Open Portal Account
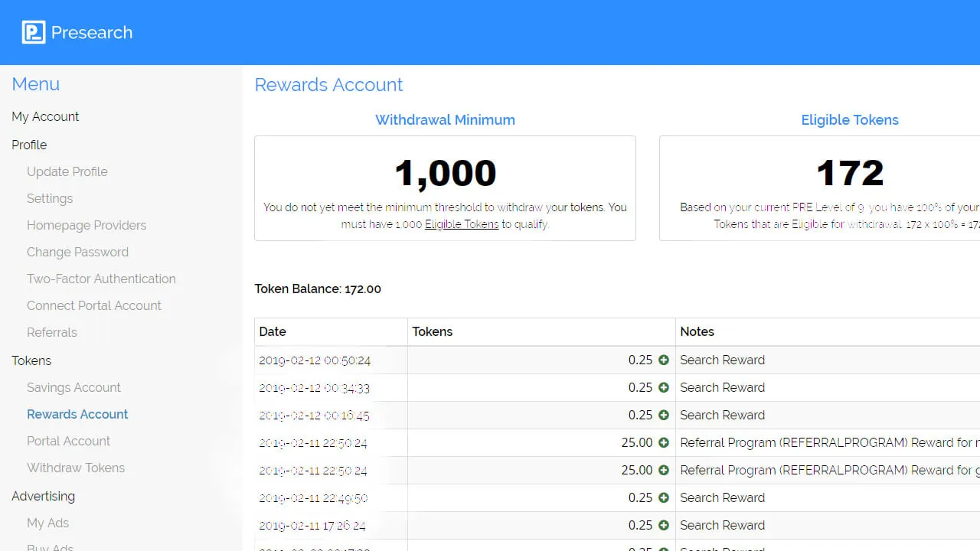The image size is (980, 551). 68,441
